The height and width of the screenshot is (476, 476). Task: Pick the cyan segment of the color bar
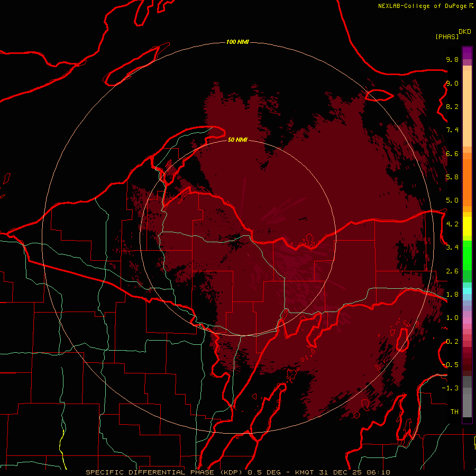[x=467, y=291]
